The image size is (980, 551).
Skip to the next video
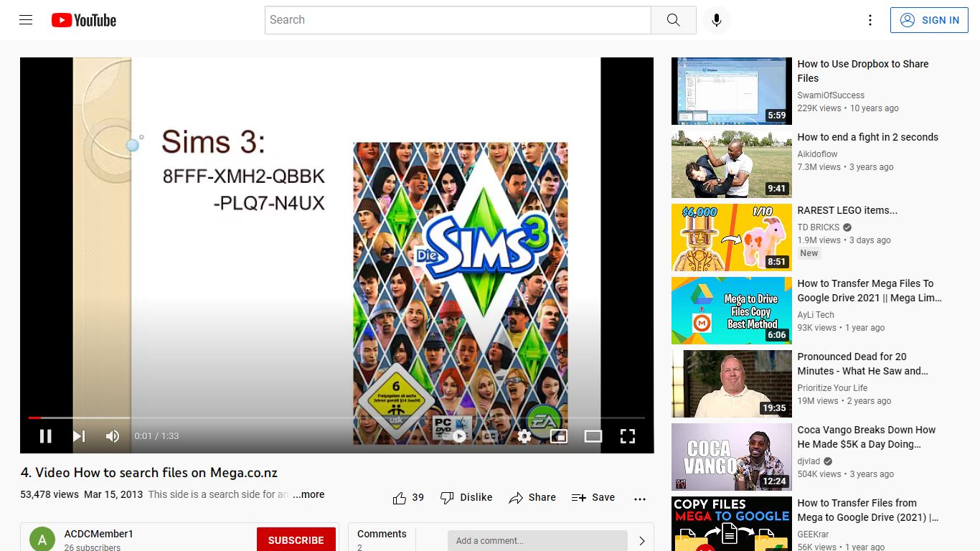point(79,436)
